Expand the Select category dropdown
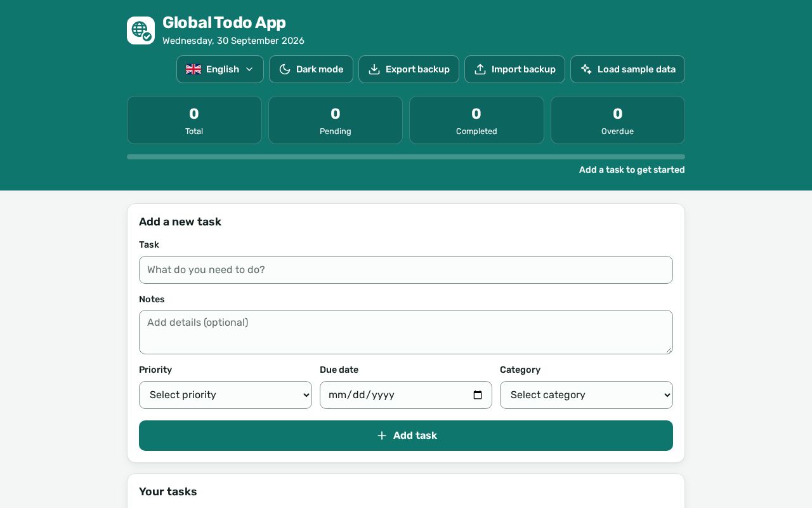 [x=586, y=395]
